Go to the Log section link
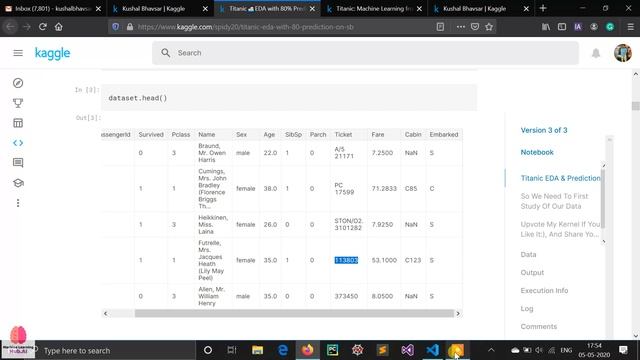640x360 pixels. [x=527, y=309]
